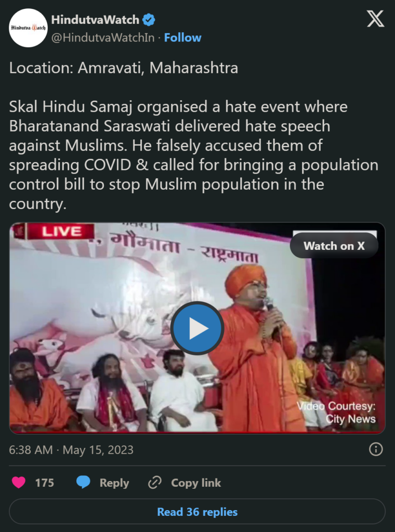
Task: Click the 175 likes count
Action: pos(45,483)
